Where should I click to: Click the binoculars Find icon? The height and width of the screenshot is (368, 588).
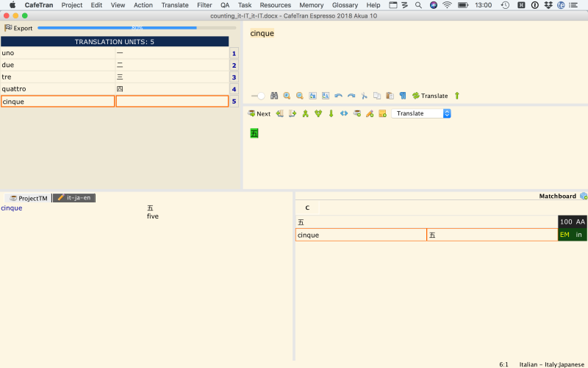click(274, 96)
